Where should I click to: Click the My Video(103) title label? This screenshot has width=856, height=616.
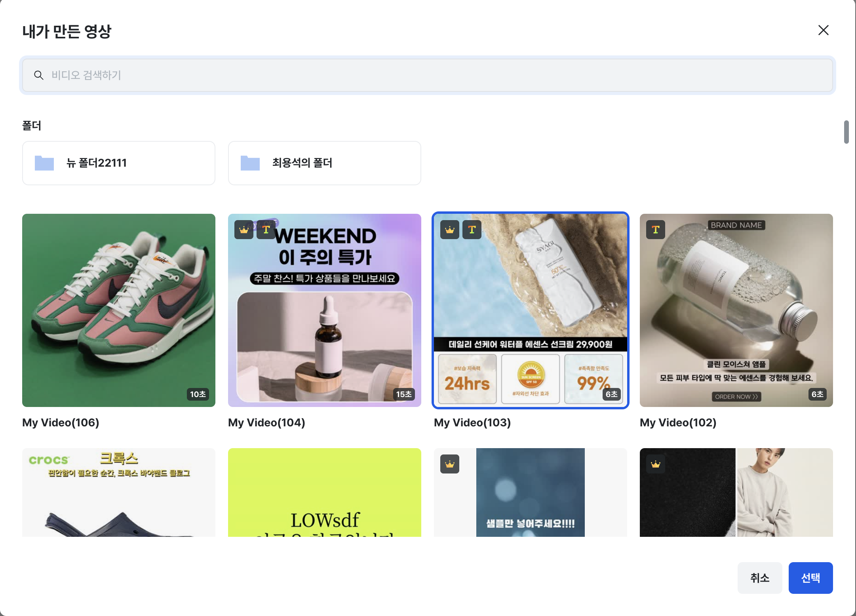[x=472, y=422]
